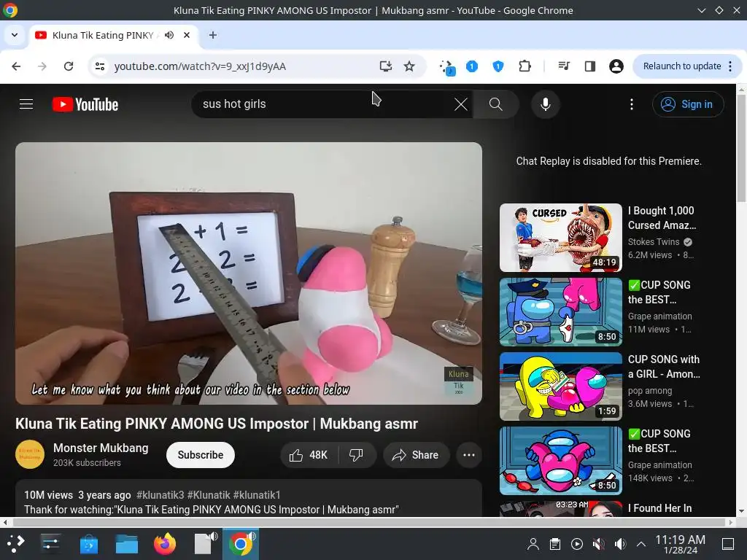Viewport: 747px width, 560px height.
Task: Open the Stokes Twins channel name
Action: click(654, 242)
